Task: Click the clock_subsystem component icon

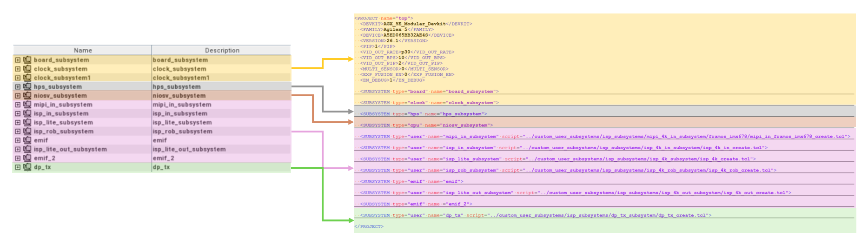Action: coord(27,69)
